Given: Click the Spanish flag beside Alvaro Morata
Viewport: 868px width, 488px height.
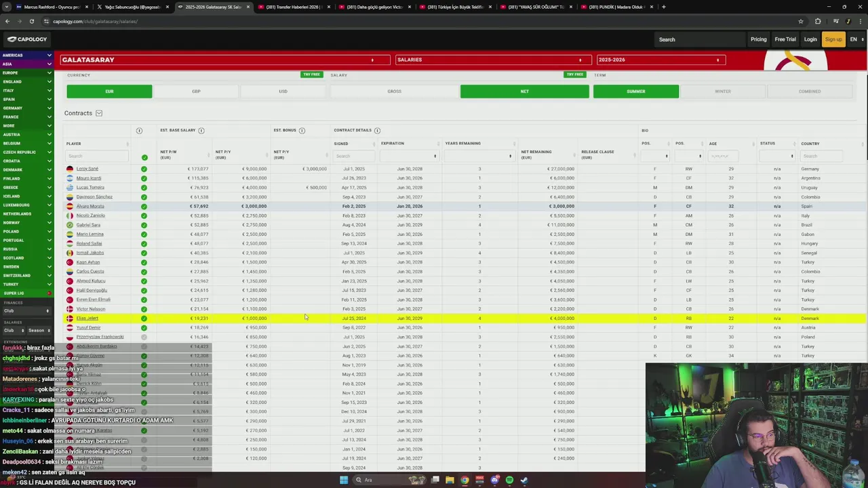Looking at the screenshot, I should pyautogui.click(x=70, y=206).
